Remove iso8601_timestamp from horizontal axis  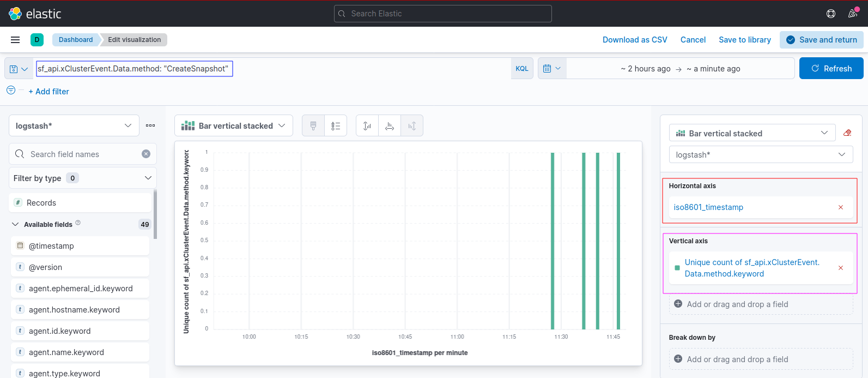[841, 207]
